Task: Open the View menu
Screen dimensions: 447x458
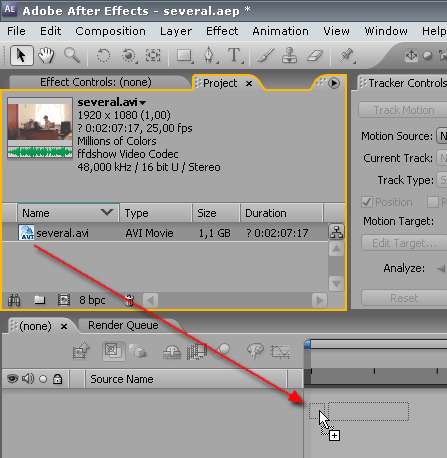Action: pos(336,31)
